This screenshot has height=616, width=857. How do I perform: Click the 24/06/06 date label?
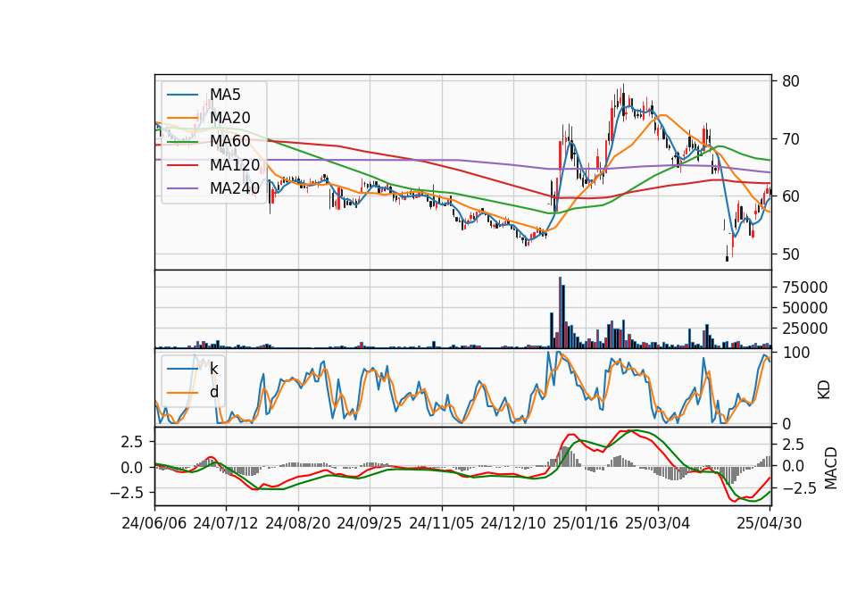click(x=154, y=523)
